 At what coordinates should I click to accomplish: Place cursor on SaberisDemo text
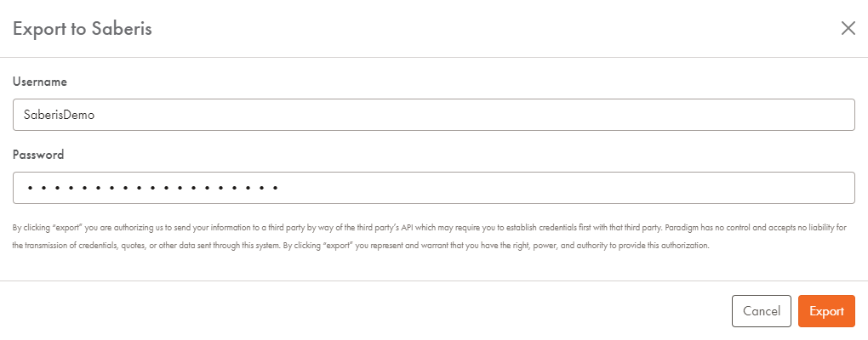[59, 115]
